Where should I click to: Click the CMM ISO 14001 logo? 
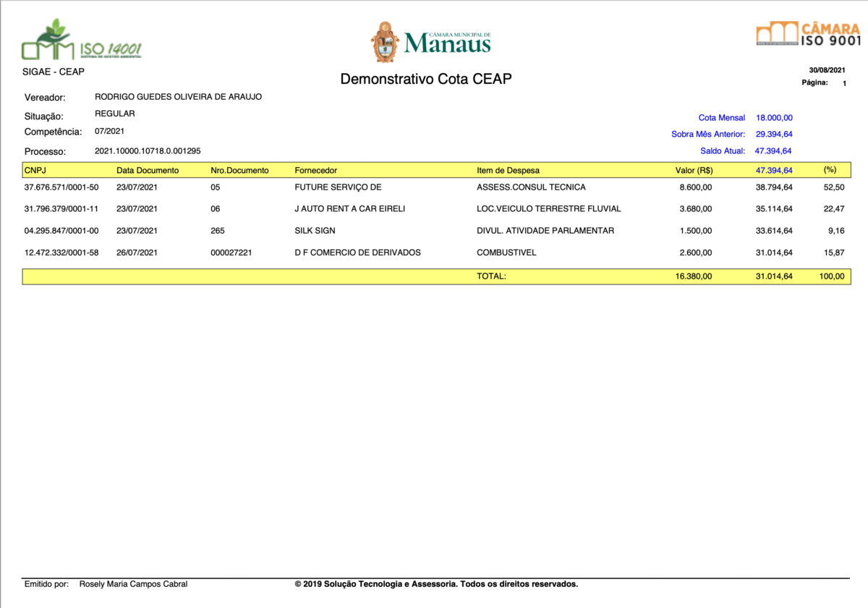82,41
